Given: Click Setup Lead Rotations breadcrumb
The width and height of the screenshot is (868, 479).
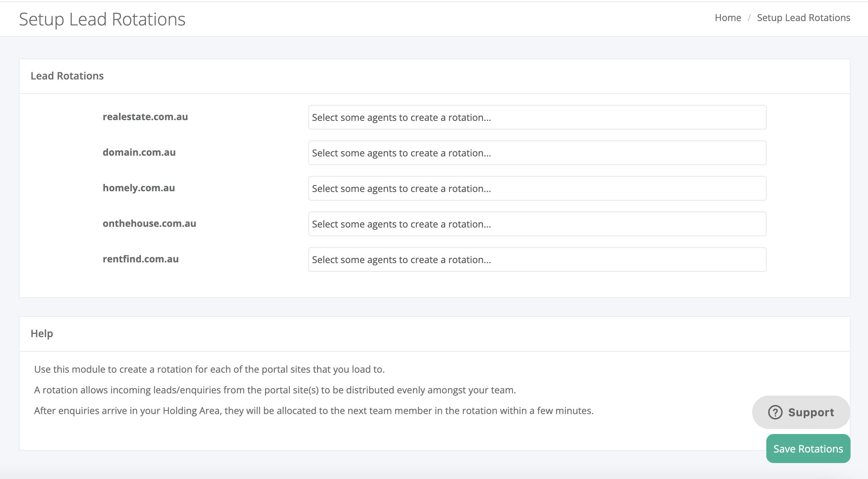Looking at the screenshot, I should click(x=803, y=18).
